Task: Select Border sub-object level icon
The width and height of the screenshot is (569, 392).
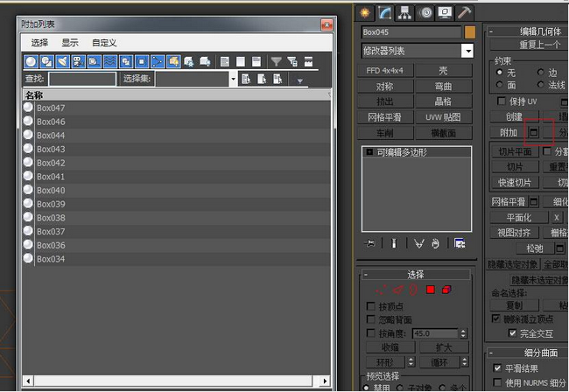Action: pos(413,290)
